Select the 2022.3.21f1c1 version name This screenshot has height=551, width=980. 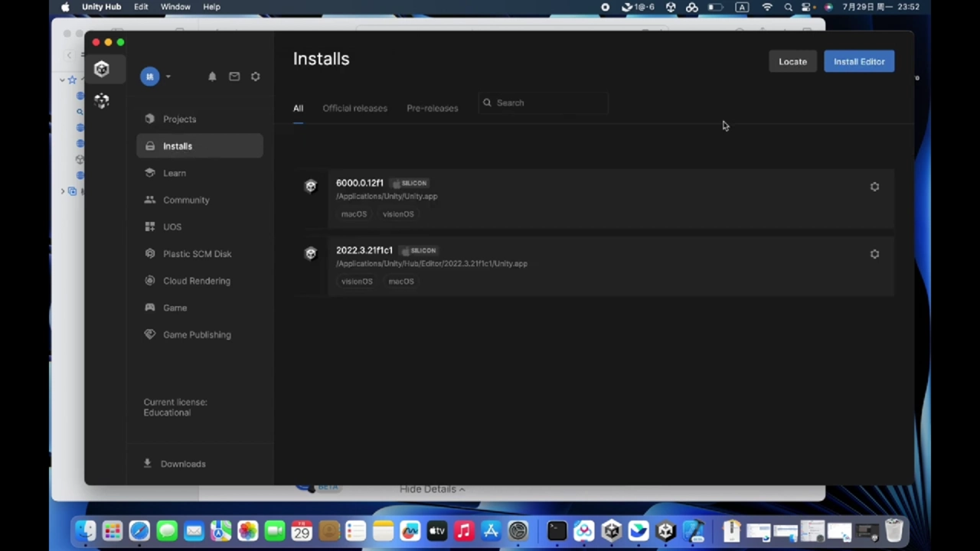364,250
